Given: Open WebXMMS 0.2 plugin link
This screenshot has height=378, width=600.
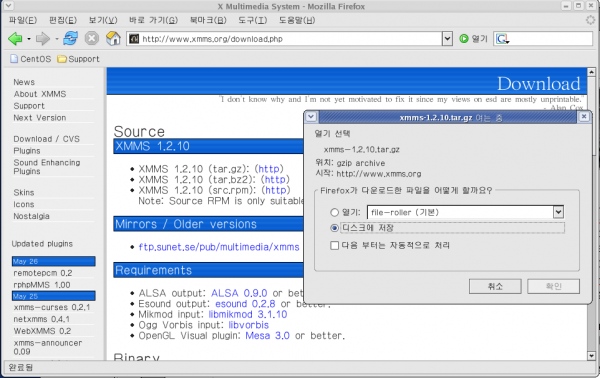Looking at the screenshot, I should pos(42,331).
